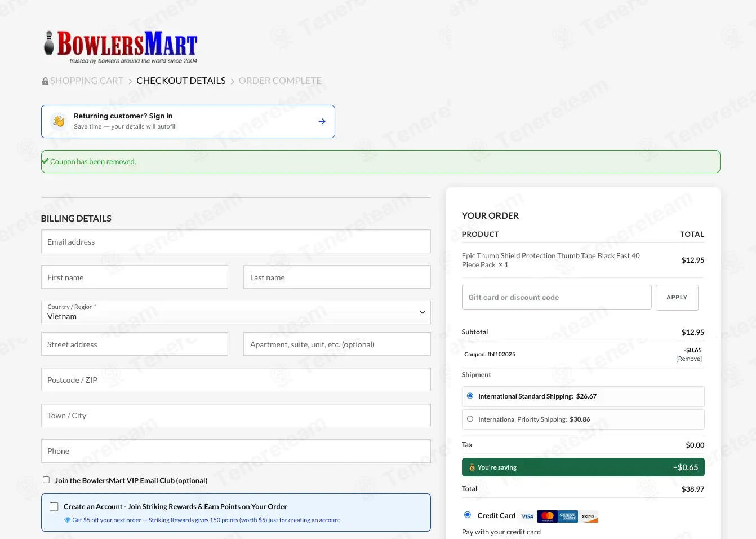
Task: Click the Coupon: fbf102025 label
Action: (x=490, y=354)
